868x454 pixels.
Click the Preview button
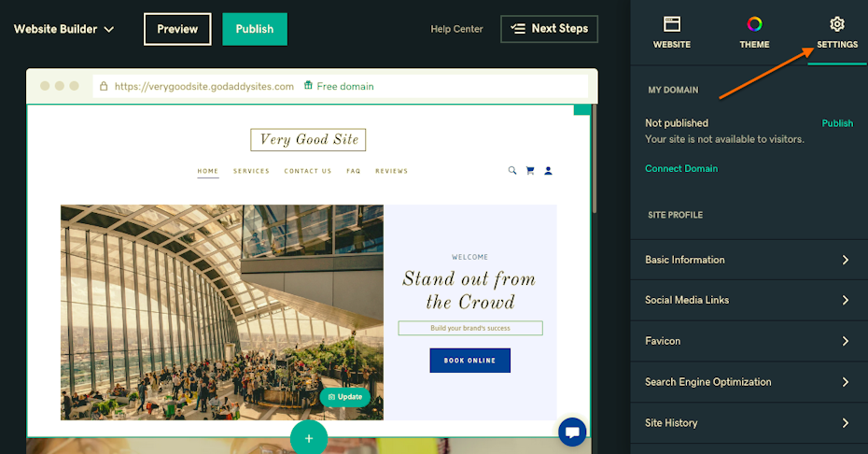[x=177, y=29]
